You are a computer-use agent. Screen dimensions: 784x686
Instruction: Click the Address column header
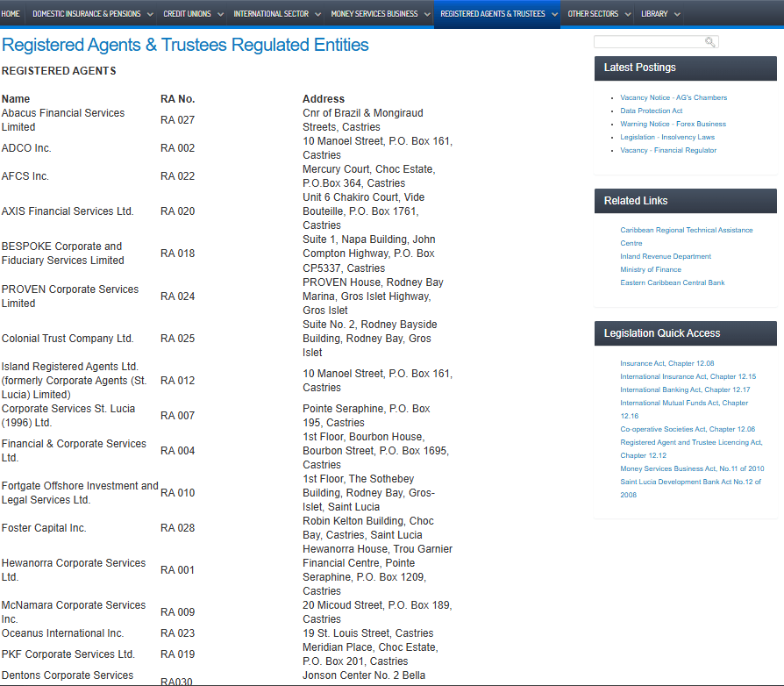[x=324, y=99]
